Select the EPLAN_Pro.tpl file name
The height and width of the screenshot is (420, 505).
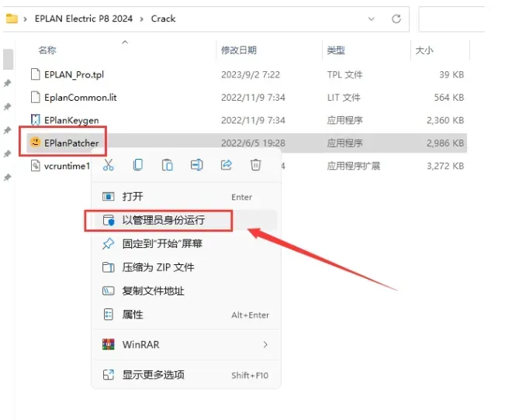click(74, 74)
